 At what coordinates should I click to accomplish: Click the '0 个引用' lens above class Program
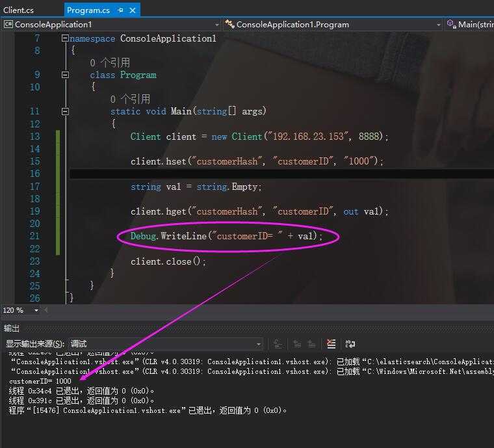(110, 62)
